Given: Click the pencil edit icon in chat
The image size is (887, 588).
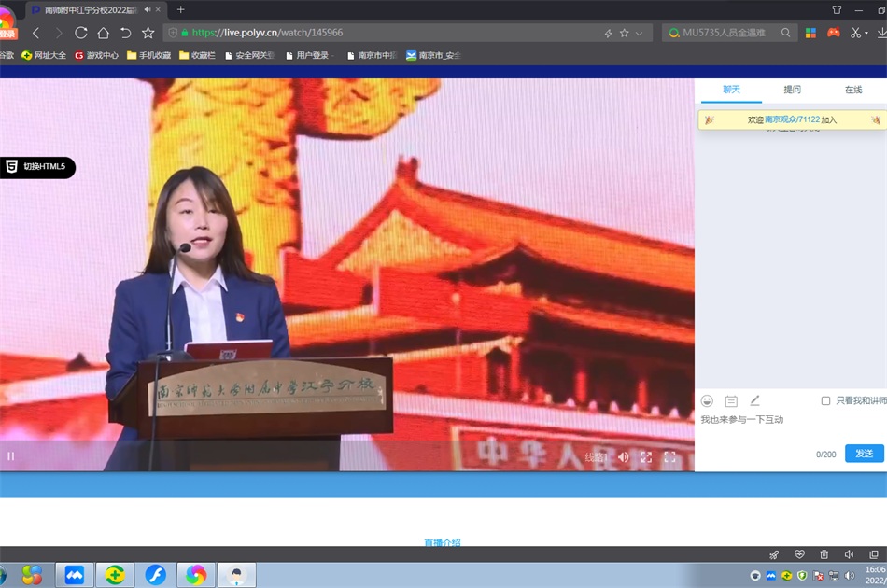Looking at the screenshot, I should pyautogui.click(x=754, y=400).
